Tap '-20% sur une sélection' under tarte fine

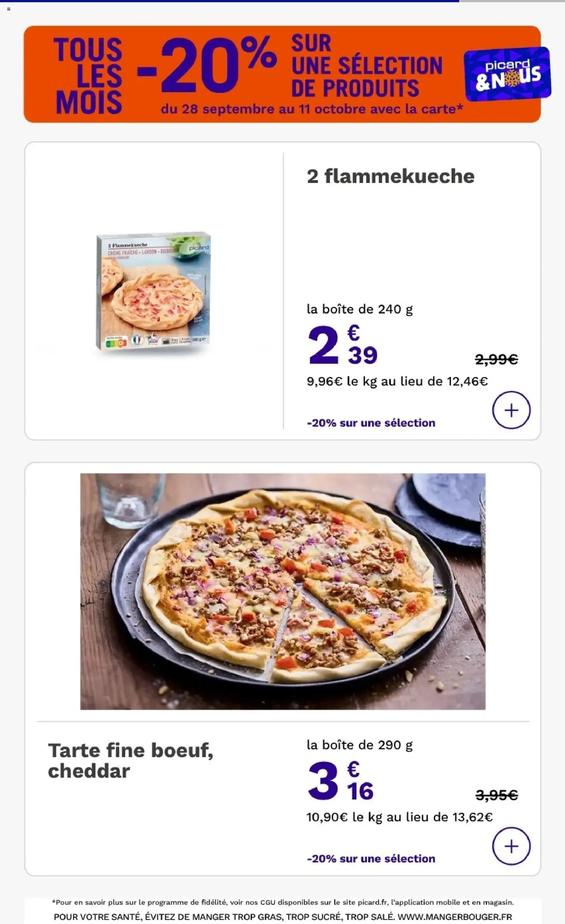click(x=371, y=858)
